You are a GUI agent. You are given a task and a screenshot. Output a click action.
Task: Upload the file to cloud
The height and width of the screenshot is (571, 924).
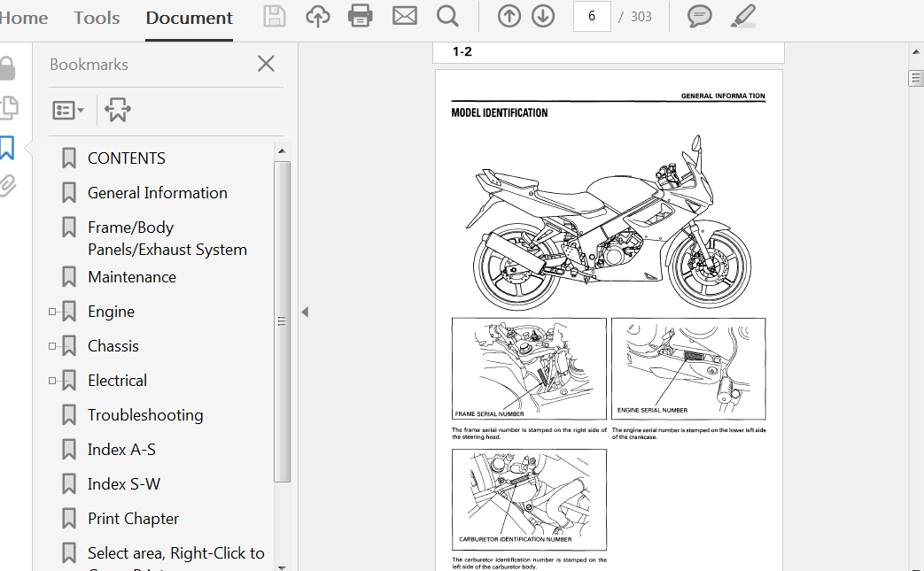click(318, 17)
